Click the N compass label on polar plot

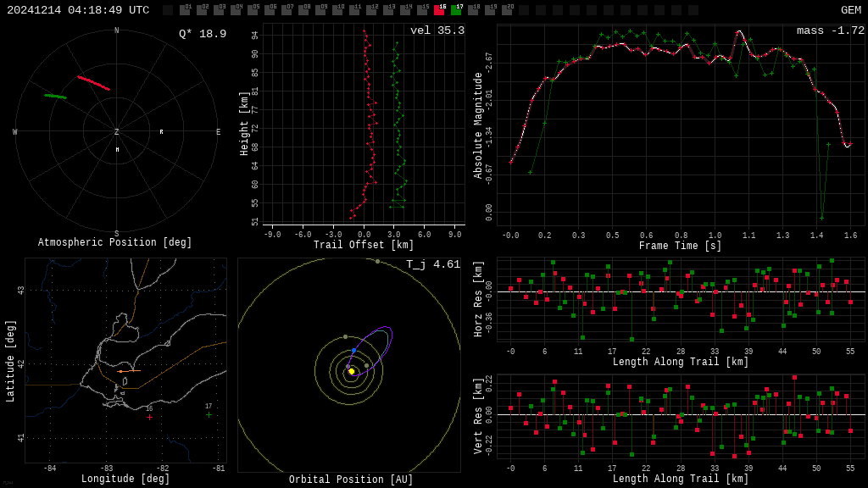[116, 30]
